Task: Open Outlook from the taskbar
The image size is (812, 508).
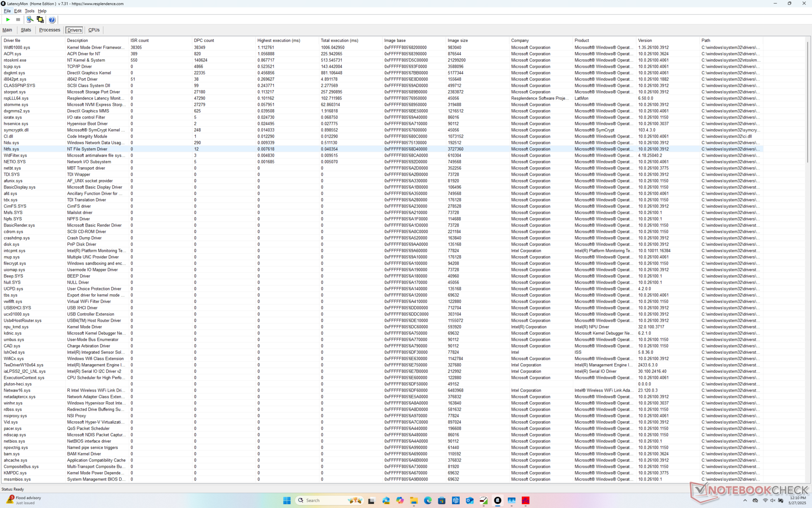Action: click(x=469, y=500)
